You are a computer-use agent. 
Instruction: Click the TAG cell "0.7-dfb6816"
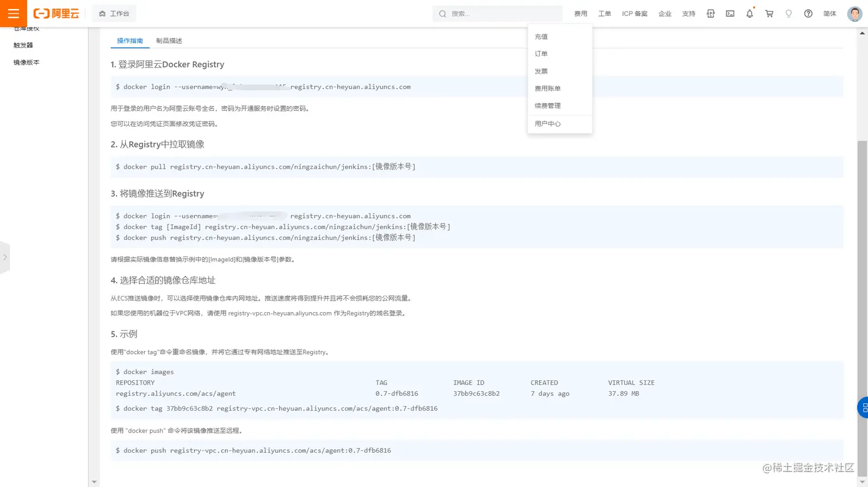397,394
